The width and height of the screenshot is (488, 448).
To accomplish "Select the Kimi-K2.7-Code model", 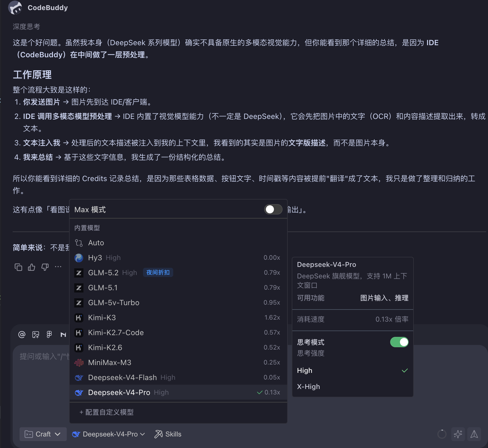I will 178,333.
